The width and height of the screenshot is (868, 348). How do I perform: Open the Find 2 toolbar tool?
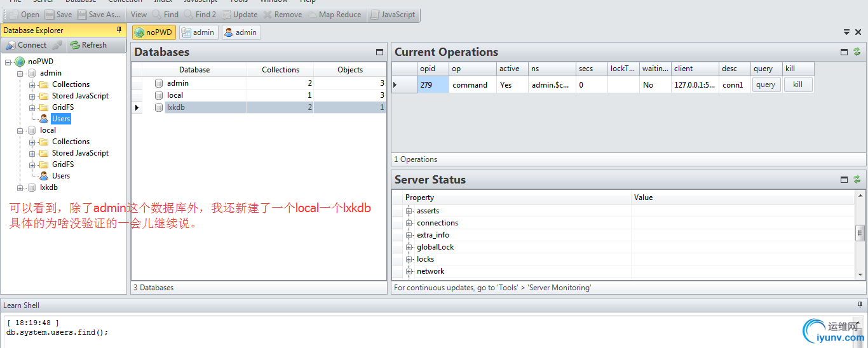(x=200, y=15)
